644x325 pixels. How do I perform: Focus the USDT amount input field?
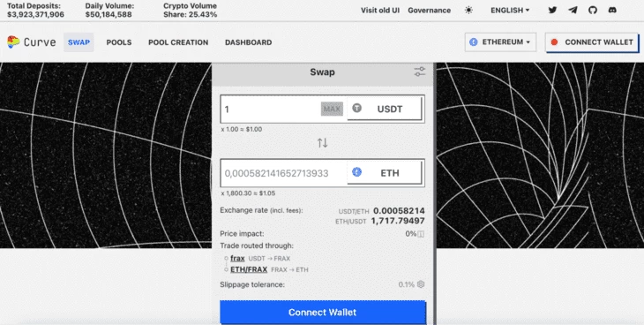coord(271,109)
